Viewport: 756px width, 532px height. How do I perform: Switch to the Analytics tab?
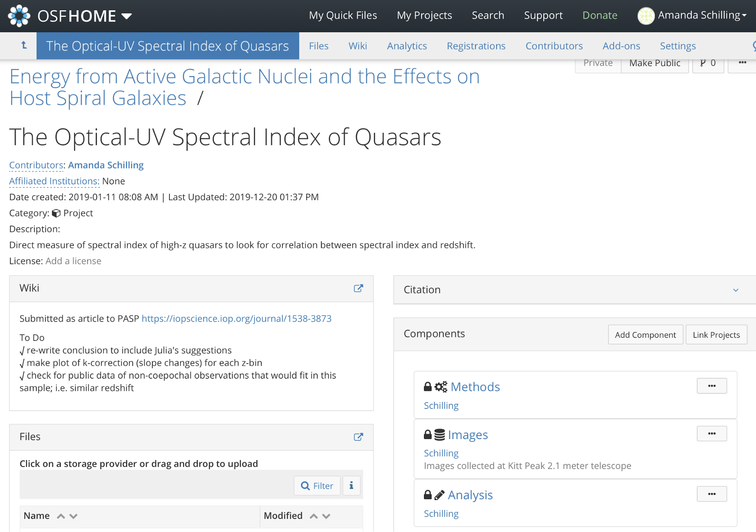pyautogui.click(x=407, y=46)
